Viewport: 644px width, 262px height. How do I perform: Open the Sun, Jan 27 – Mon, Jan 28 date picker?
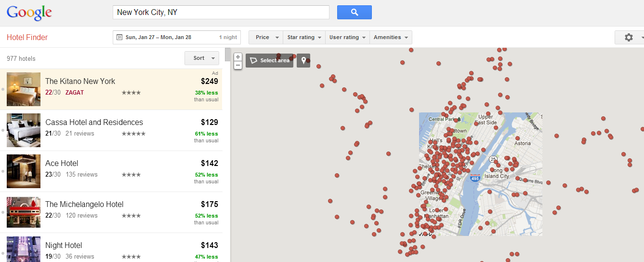177,37
